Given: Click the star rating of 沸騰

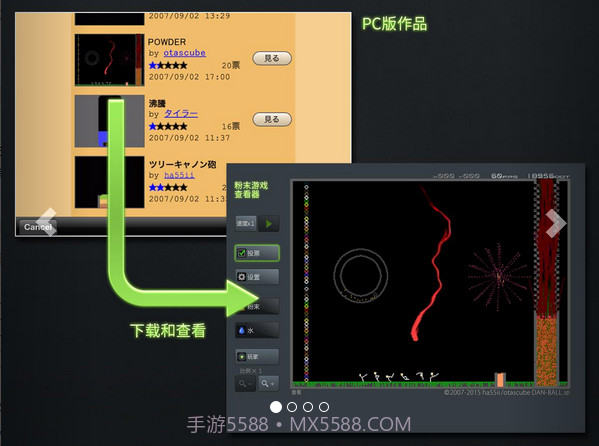Looking at the screenshot, I should 168,127.
